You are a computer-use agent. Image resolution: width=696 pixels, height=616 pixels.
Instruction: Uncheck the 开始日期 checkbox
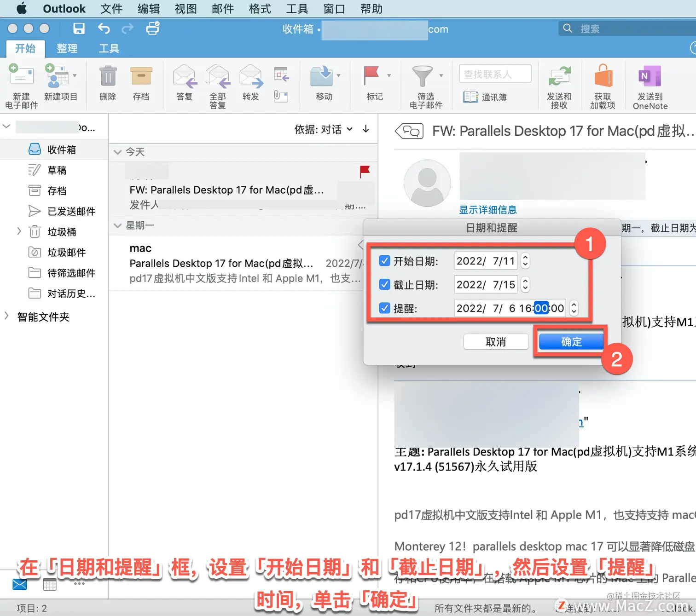(x=385, y=261)
